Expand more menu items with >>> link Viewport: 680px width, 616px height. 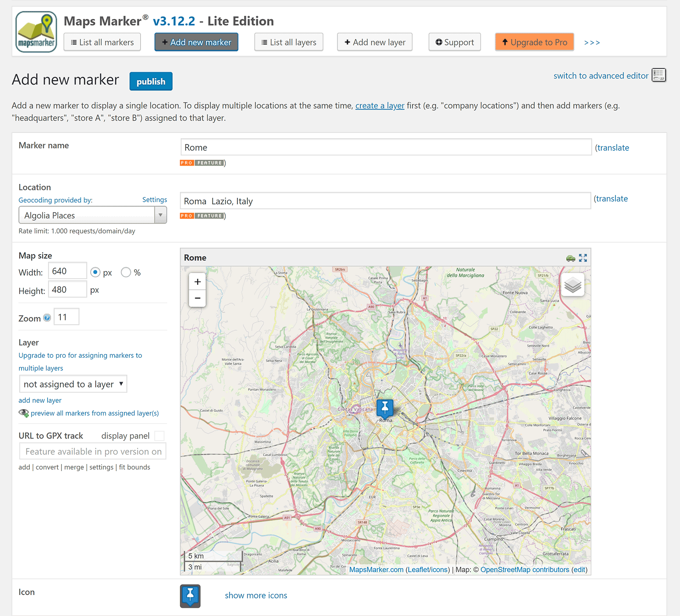[x=592, y=42]
